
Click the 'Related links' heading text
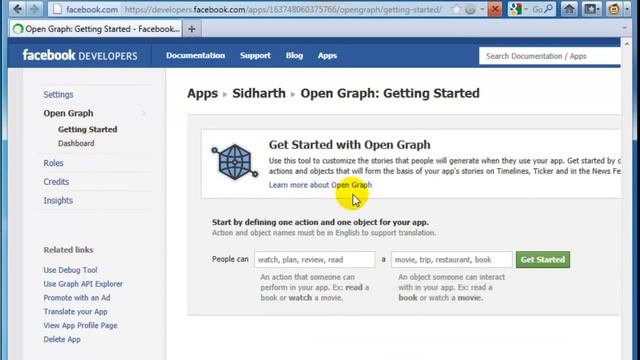coord(68,250)
